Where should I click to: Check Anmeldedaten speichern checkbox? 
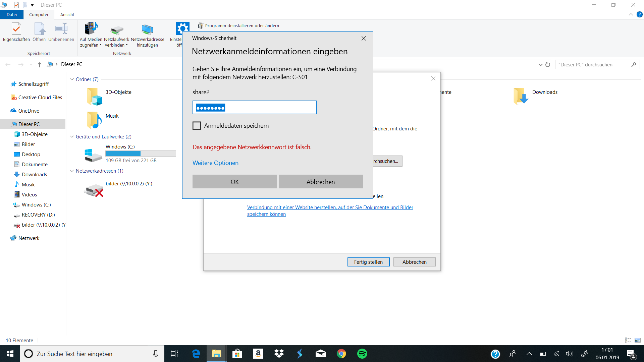197,126
